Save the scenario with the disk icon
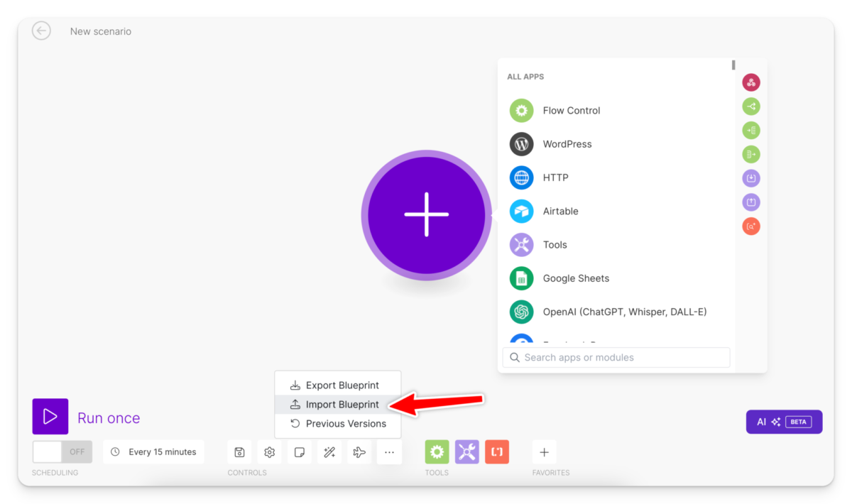This screenshot has height=504, width=852. point(239,451)
